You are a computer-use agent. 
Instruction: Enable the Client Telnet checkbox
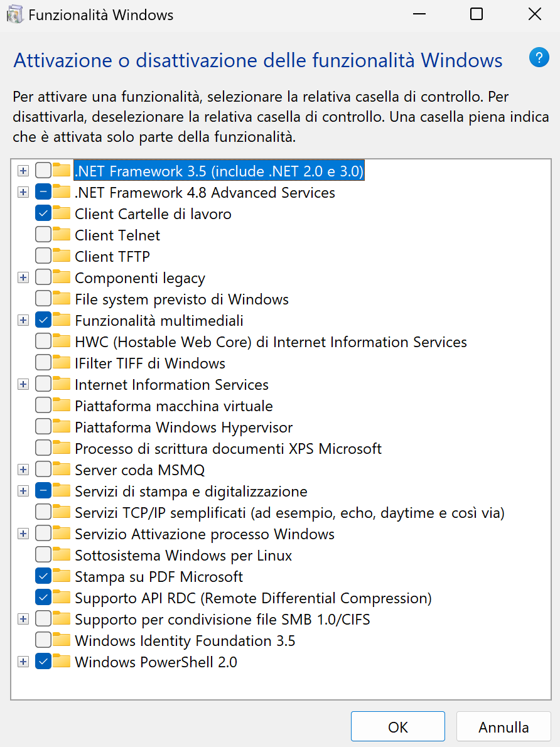tap(43, 235)
